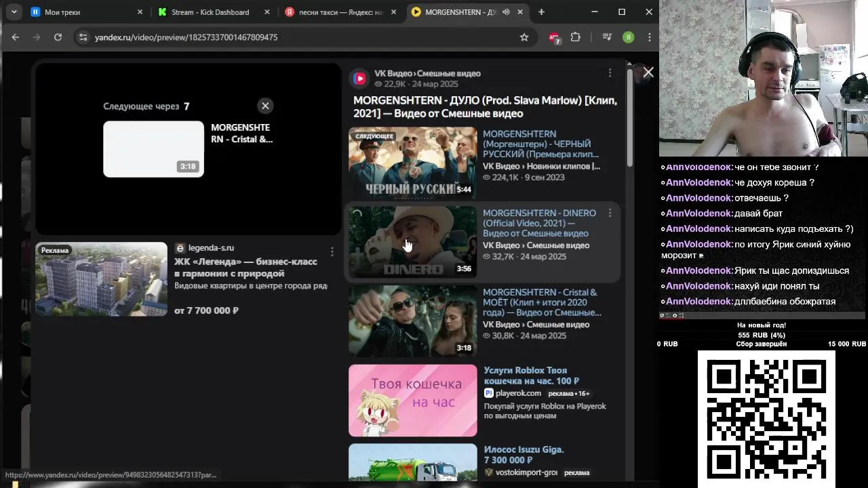The width and height of the screenshot is (868, 488).
Task: Go back to previous page
Action: click(x=15, y=37)
